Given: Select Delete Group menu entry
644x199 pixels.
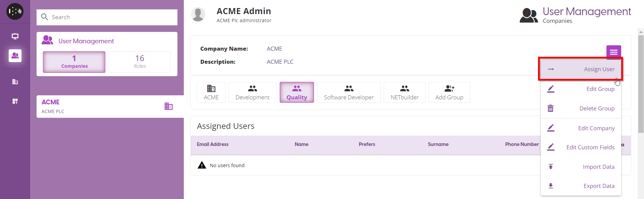Looking at the screenshot, I should click(581, 108).
